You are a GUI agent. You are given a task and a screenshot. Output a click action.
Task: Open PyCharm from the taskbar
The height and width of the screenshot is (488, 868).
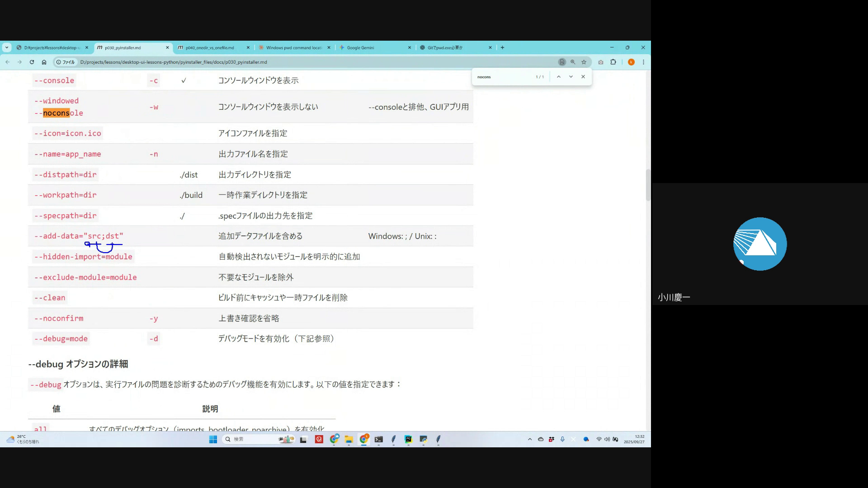[x=408, y=439]
